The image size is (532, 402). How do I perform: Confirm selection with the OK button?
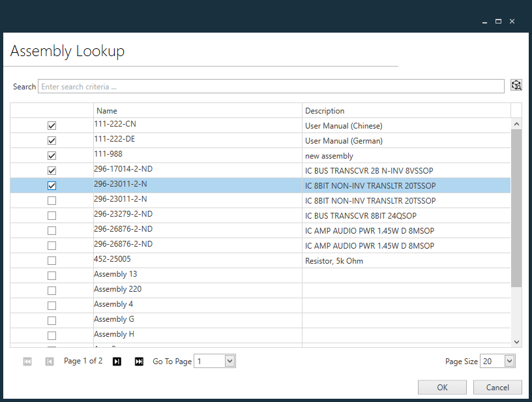442,387
